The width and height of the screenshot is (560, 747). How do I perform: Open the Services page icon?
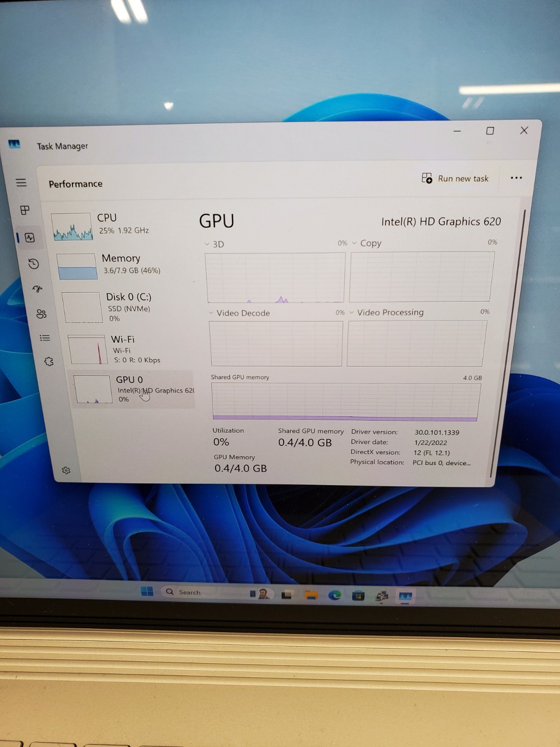tap(49, 361)
